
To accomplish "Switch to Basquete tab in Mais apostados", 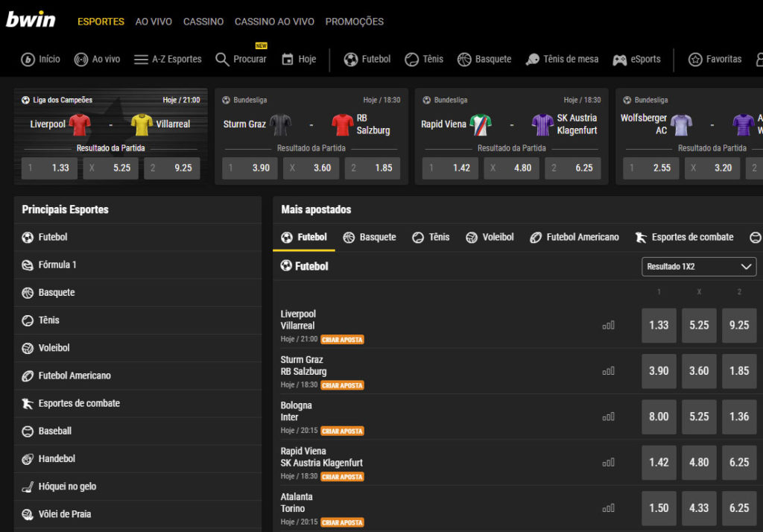I will (370, 237).
